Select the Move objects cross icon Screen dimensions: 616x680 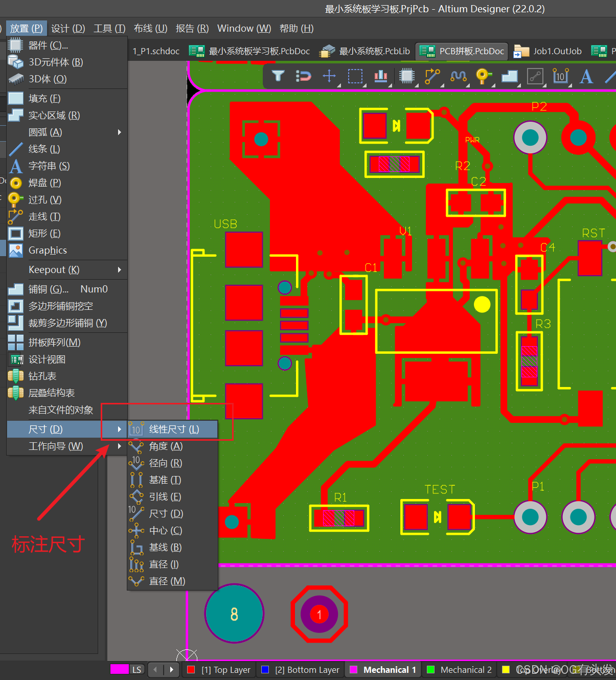329,76
